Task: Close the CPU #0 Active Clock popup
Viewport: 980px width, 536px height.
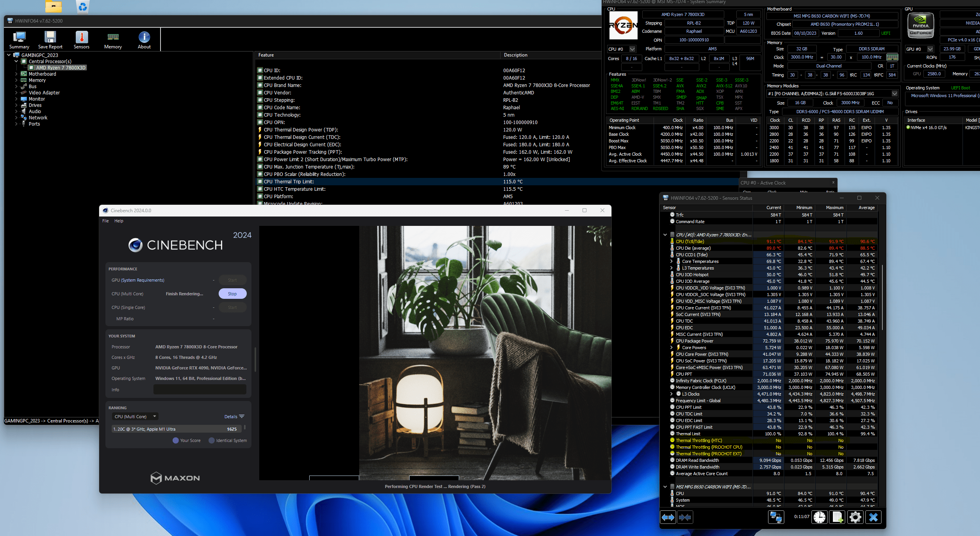Action: [833, 182]
